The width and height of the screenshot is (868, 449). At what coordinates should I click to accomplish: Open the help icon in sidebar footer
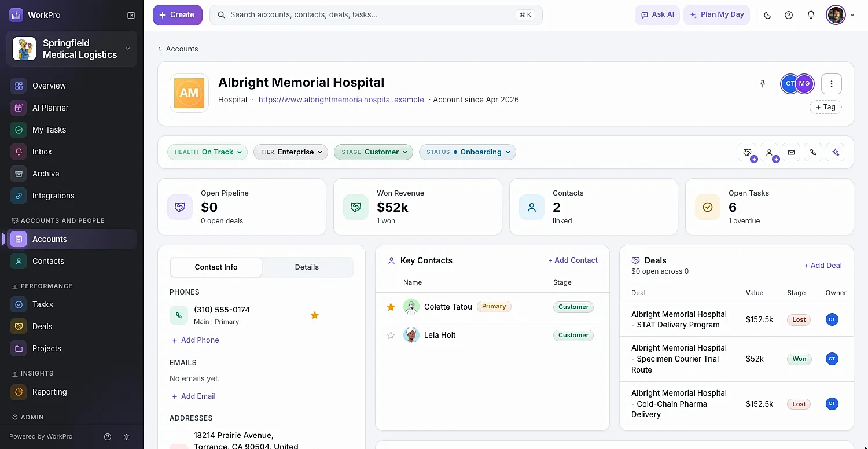coord(107,437)
